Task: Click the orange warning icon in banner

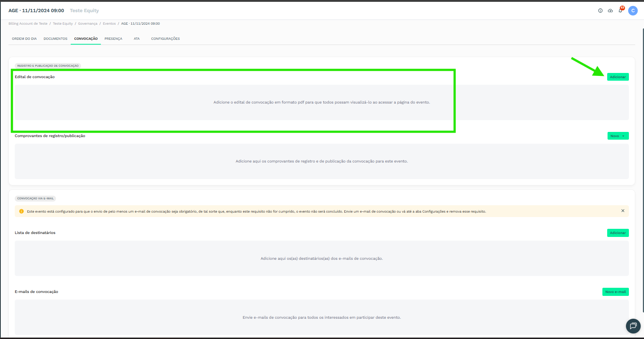Action: click(21, 212)
